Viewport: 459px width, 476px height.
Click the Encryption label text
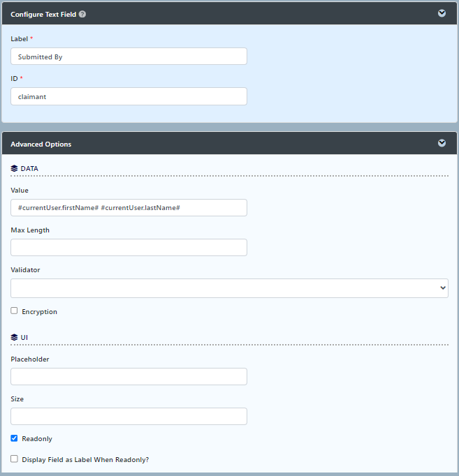tap(39, 312)
